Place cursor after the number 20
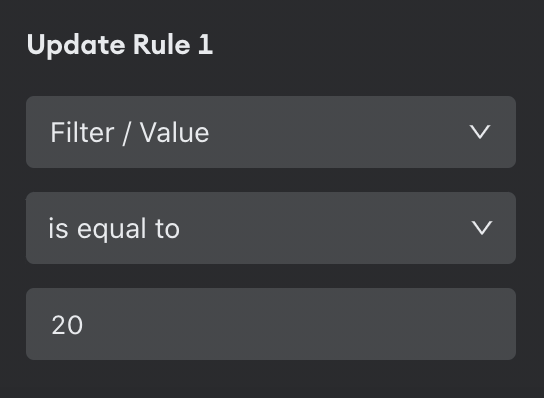 click(x=84, y=325)
